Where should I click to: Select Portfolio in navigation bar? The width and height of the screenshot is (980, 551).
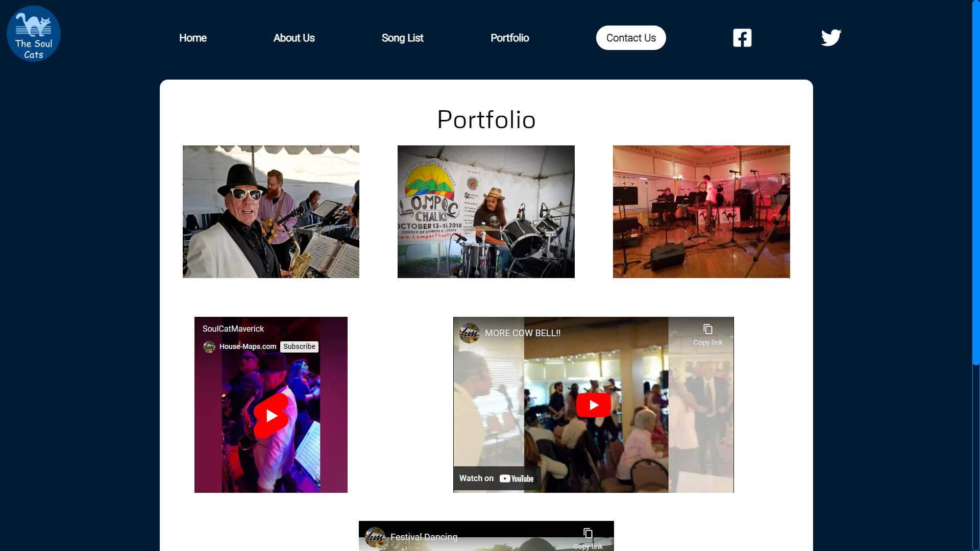click(x=510, y=38)
